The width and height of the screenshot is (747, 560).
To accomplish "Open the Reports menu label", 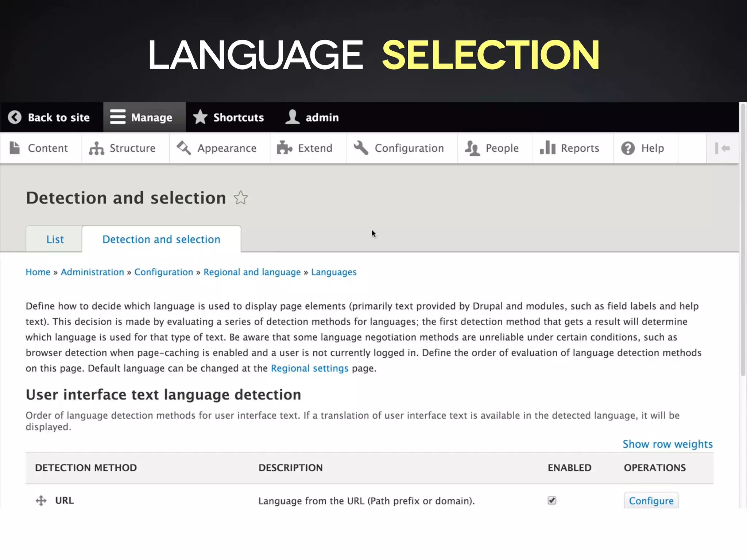I will pos(580,148).
